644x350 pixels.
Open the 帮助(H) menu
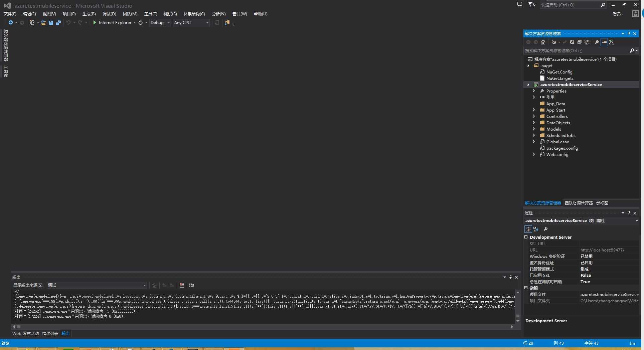tap(261, 14)
